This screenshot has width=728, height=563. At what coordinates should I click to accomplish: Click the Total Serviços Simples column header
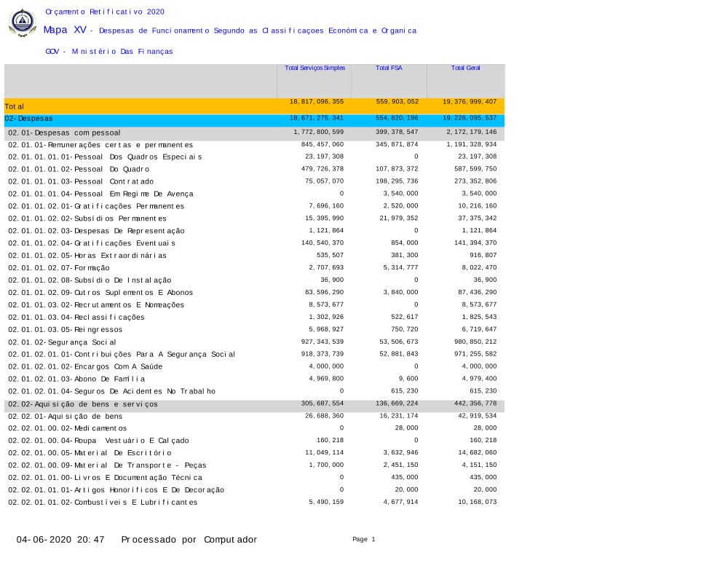(314, 68)
